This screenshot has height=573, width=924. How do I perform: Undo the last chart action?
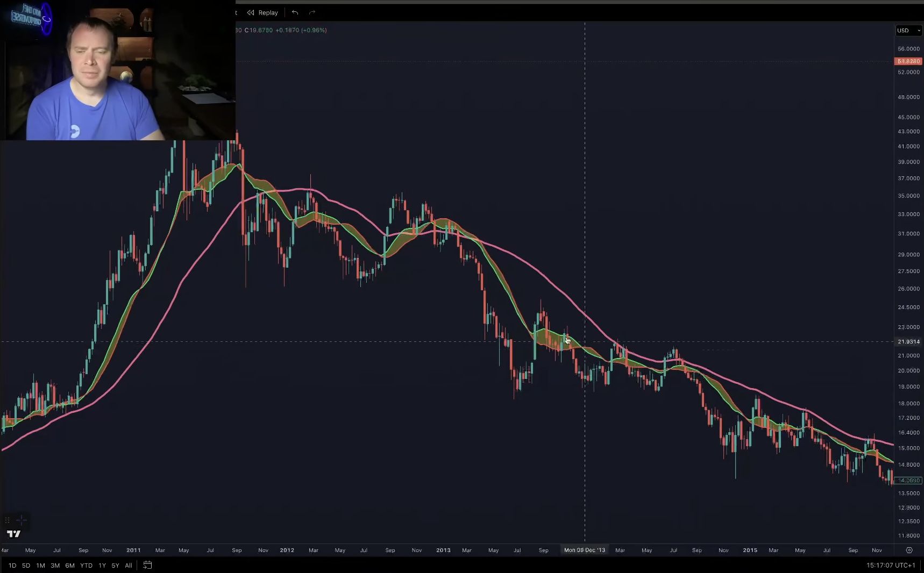pos(295,12)
